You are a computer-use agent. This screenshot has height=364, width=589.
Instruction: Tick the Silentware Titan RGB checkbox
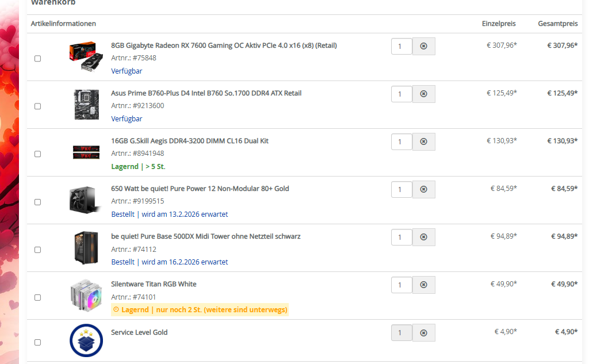tap(37, 297)
